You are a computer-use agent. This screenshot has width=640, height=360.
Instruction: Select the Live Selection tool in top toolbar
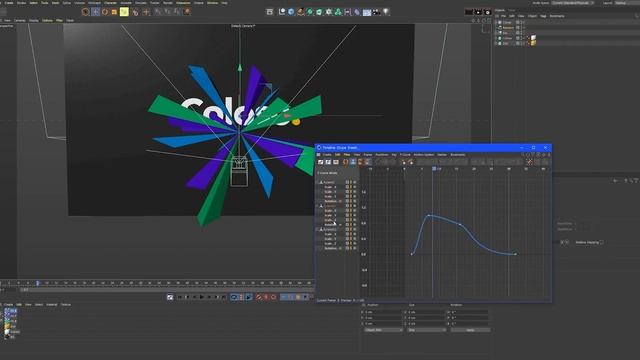point(85,12)
